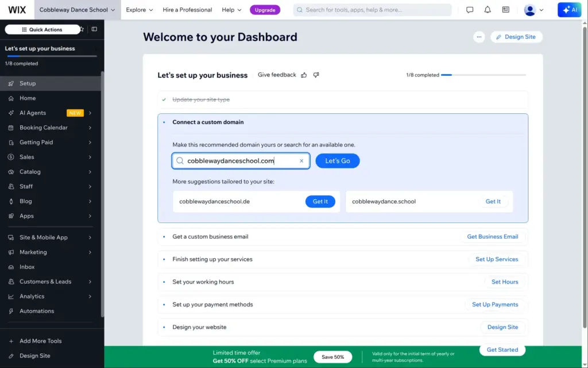Click Get Business Email

tap(492, 236)
